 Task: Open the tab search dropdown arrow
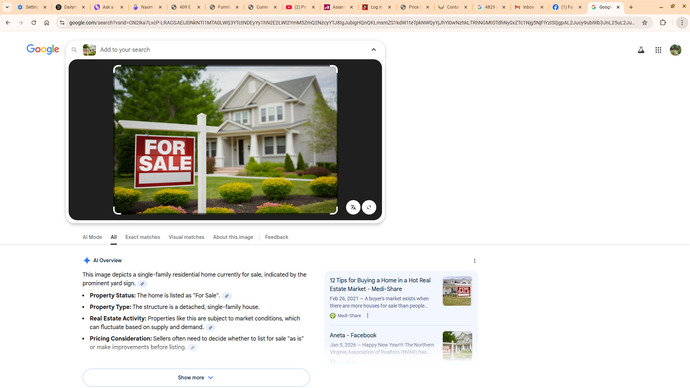pyautogui.click(x=7, y=7)
